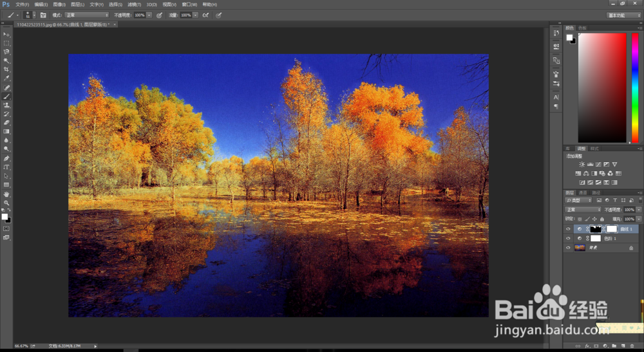Select the Healing Brush tool
The height and width of the screenshot is (352, 644).
pyautogui.click(x=6, y=88)
